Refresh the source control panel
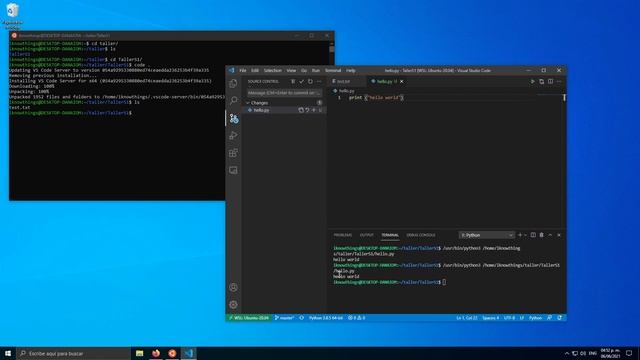 pyautogui.click(x=310, y=82)
